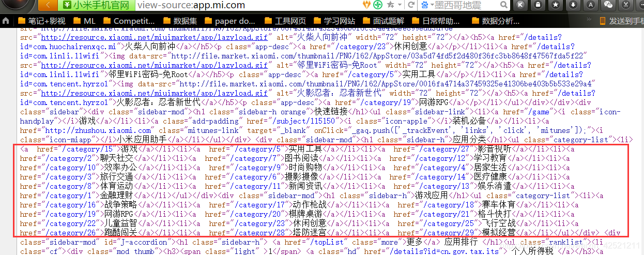
Task: Open lazyload.gif link before alt 邻里WiFi密码-免Root
Action: [x=154, y=66]
